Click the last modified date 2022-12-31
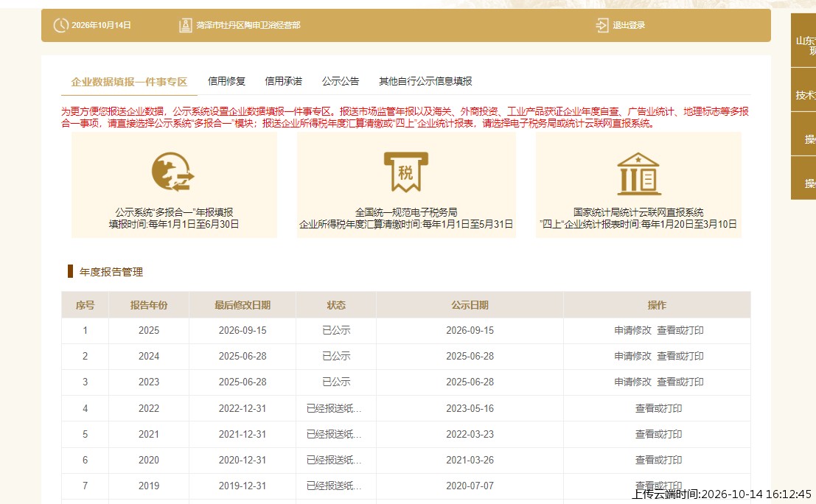816x504 pixels. tap(243, 408)
